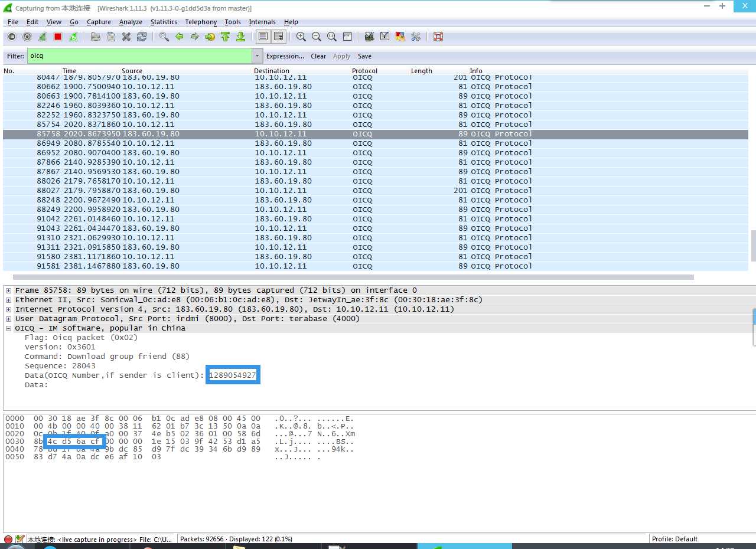Screen dimensions: 756x549
Task: Close this capture file (X icon)
Action: click(126, 37)
